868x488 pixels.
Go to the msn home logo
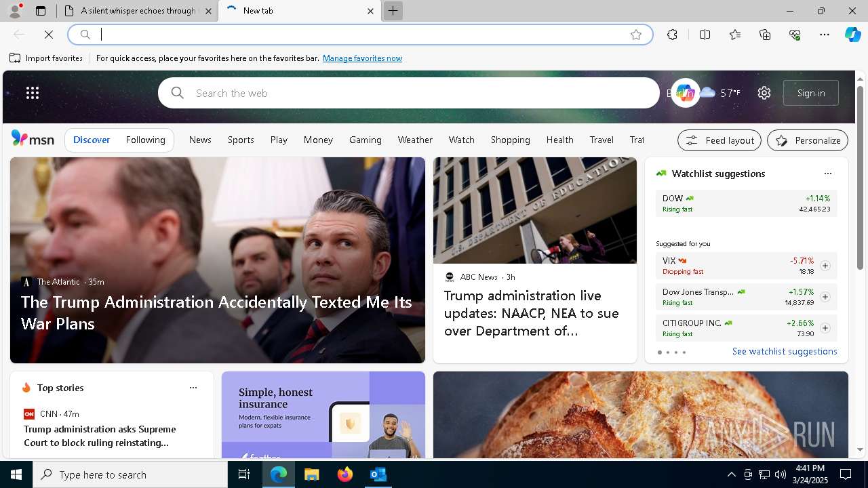[33, 139]
